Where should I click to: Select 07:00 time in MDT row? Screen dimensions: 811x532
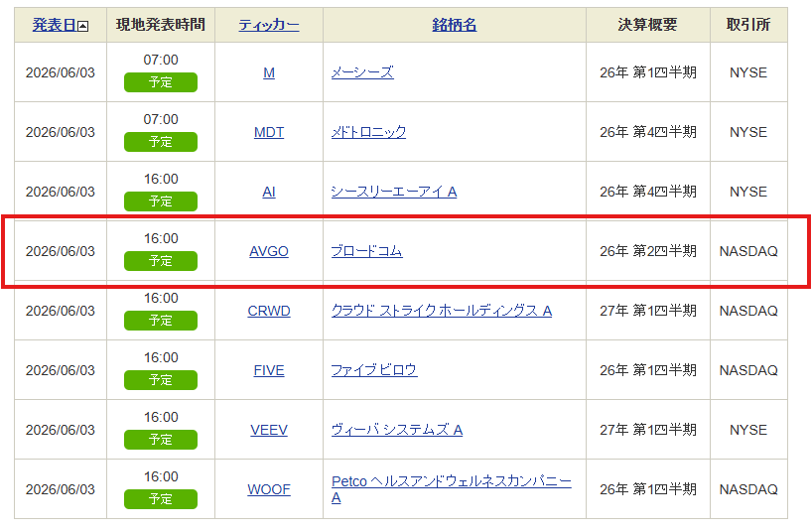pos(161,119)
